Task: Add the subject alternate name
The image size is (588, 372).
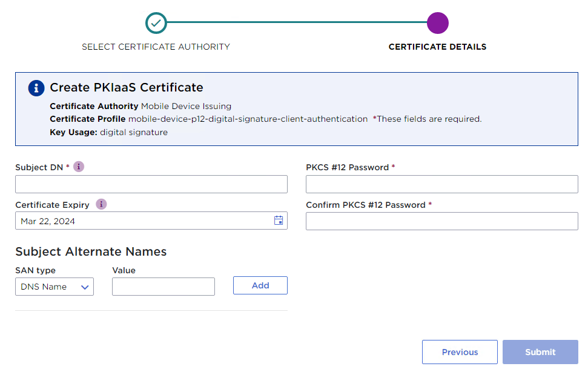Action: 260,285
